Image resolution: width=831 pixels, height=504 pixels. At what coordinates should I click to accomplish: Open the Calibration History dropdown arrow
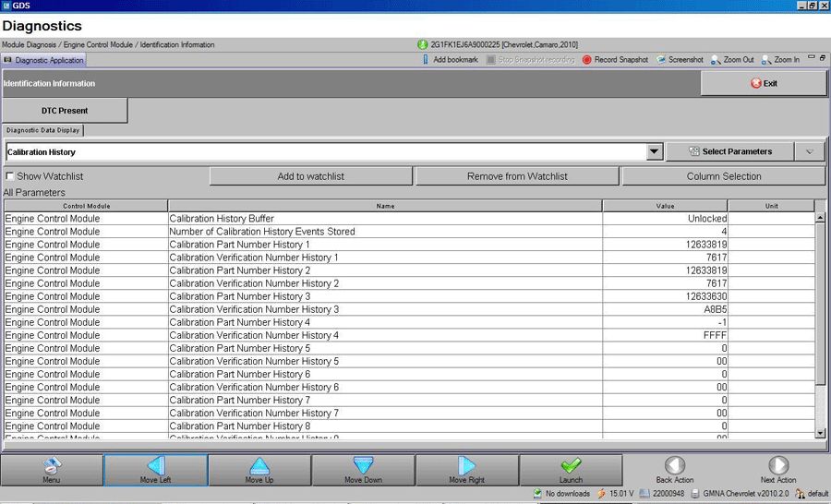point(655,152)
